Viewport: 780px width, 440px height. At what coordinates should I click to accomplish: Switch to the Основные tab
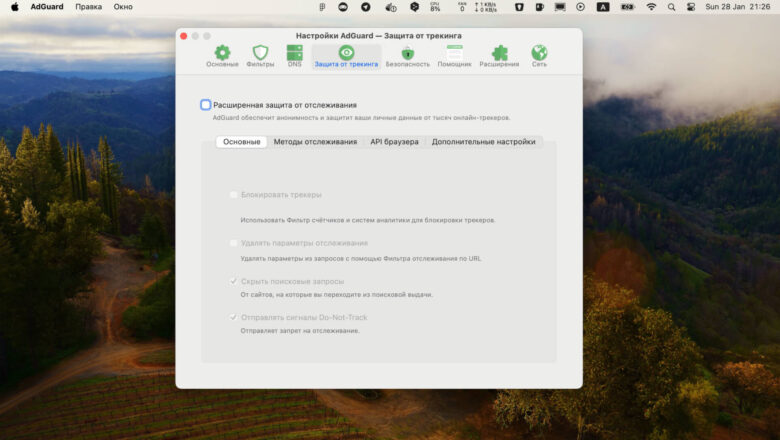(x=242, y=142)
